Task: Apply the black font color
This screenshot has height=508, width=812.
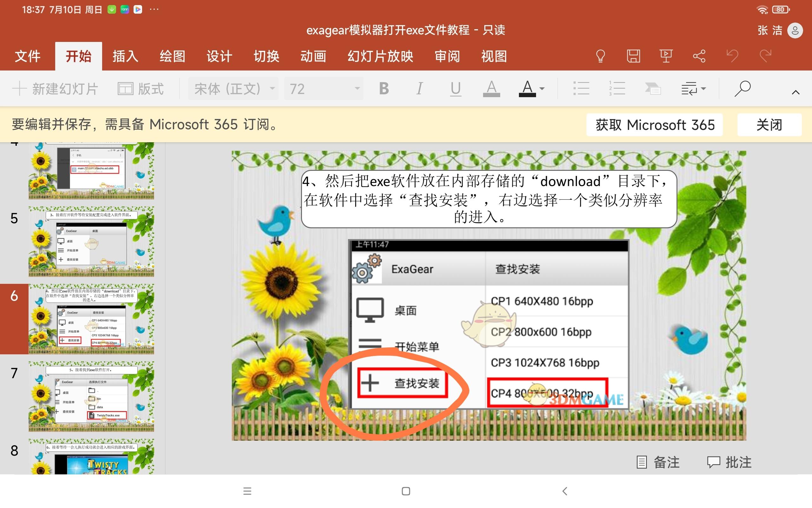Action: (x=527, y=89)
